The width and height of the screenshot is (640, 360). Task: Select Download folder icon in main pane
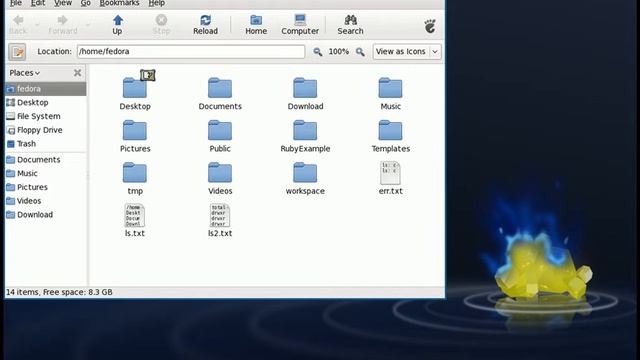[x=305, y=88]
